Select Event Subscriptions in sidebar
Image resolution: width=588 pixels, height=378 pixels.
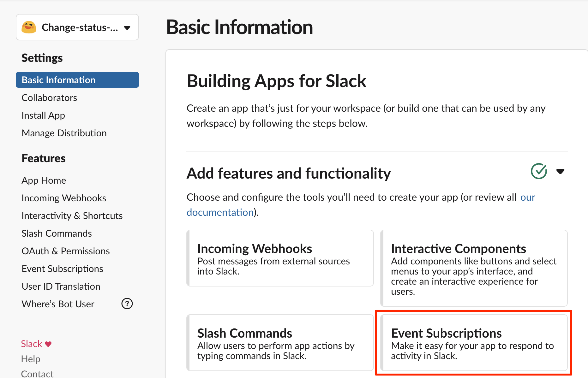[62, 269]
